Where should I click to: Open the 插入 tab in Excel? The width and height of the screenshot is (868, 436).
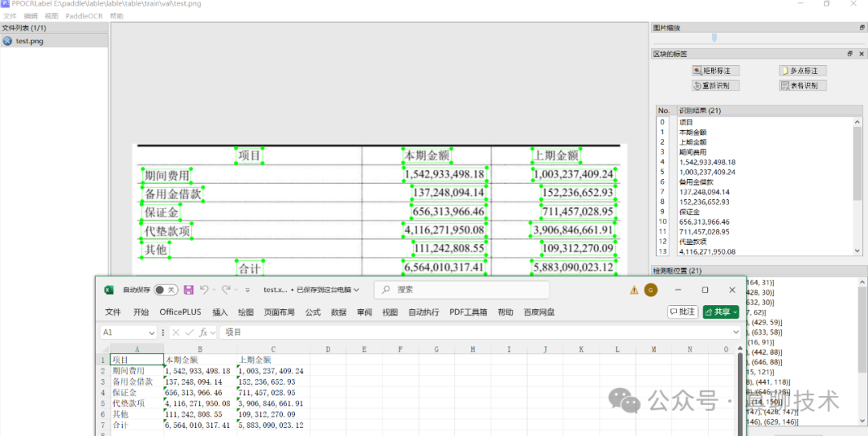click(x=219, y=312)
